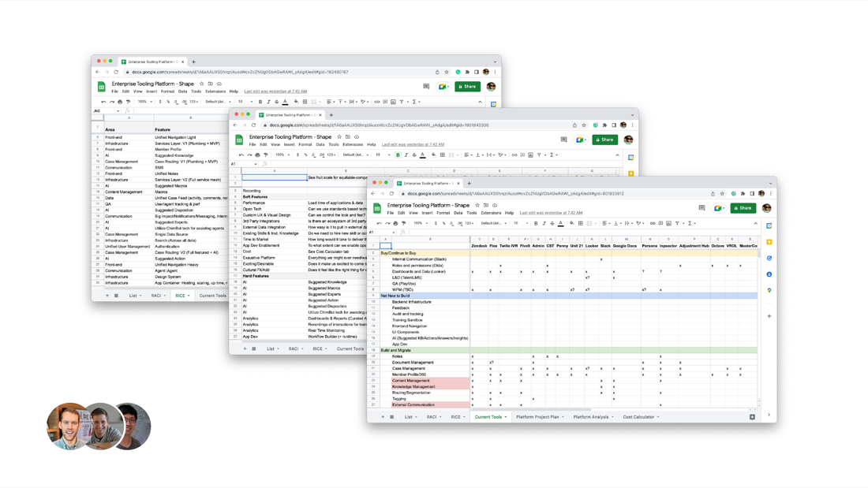Image resolution: width=868 pixels, height=488 pixels.
Task: Open the Functions menu (Σ icon)
Action: pyautogui.click(x=689, y=222)
